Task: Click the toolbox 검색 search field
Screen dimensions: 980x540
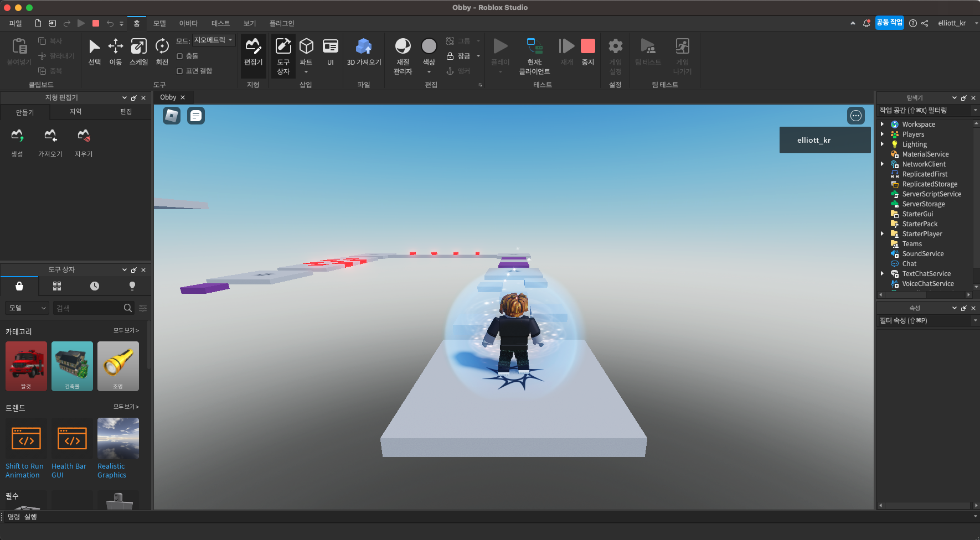Action: pos(89,308)
